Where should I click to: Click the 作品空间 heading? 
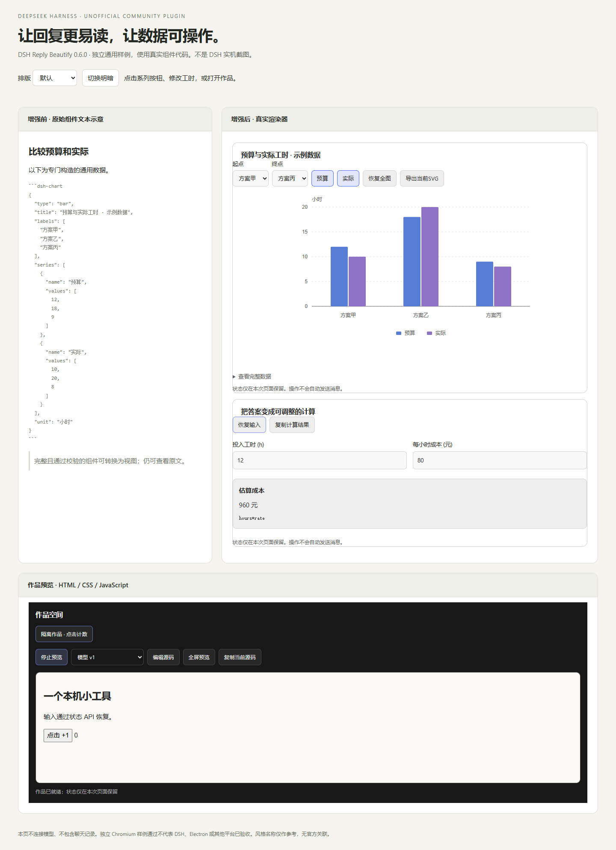tap(49, 615)
